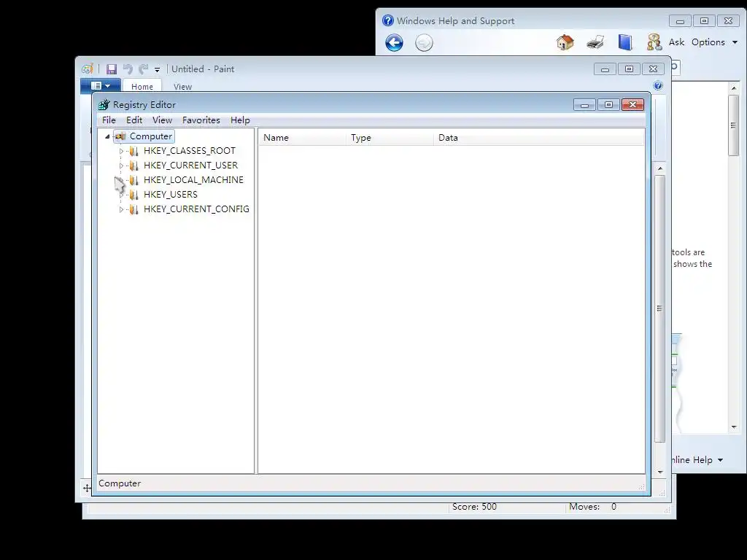Click the Ask label in Help and Support

[x=676, y=42]
